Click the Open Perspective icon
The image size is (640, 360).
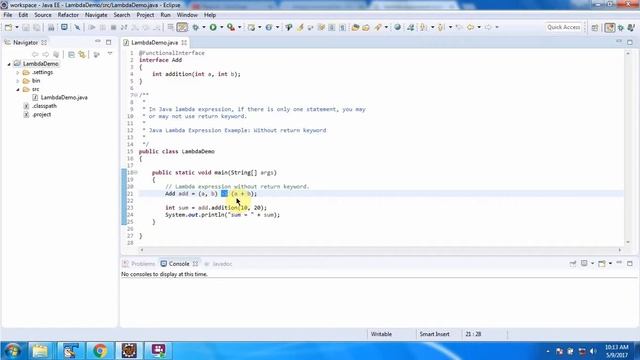(595, 27)
